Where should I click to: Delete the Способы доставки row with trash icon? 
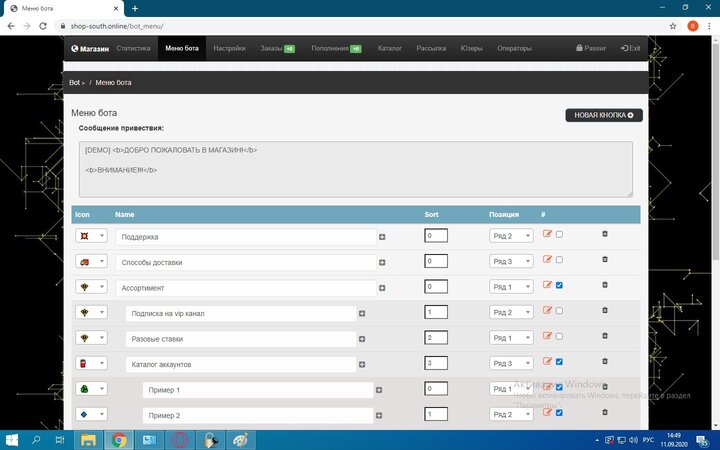pos(604,260)
